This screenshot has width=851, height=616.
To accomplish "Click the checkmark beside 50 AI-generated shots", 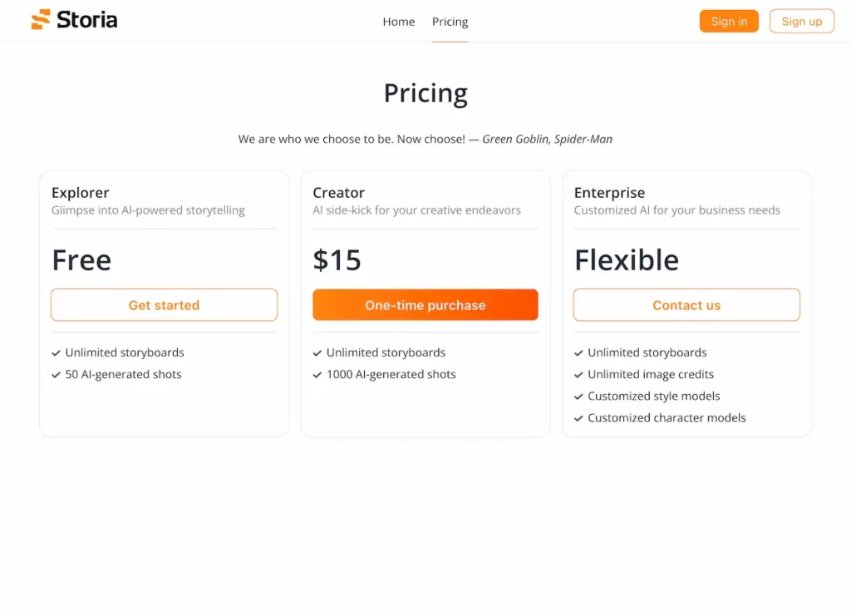I will (57, 374).
